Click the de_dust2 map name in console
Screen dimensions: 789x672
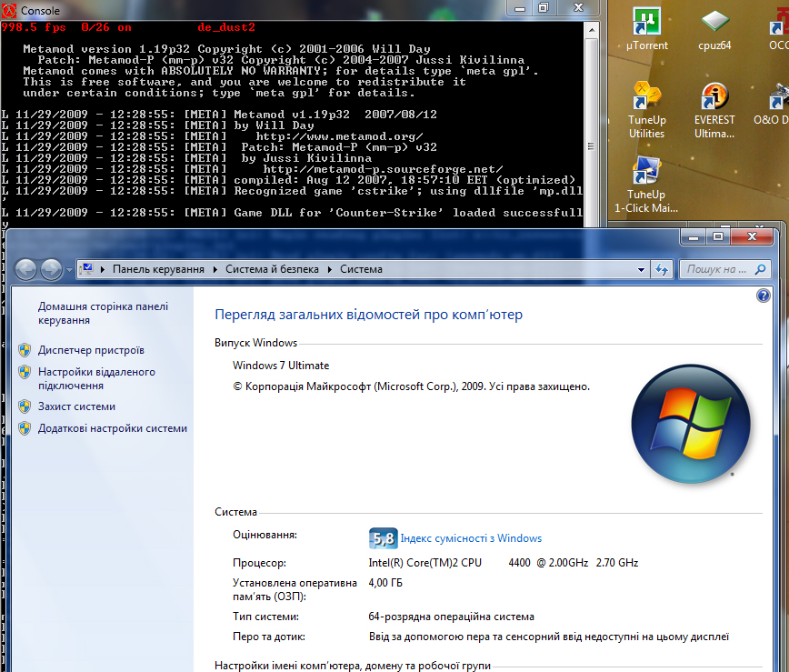pyautogui.click(x=226, y=27)
